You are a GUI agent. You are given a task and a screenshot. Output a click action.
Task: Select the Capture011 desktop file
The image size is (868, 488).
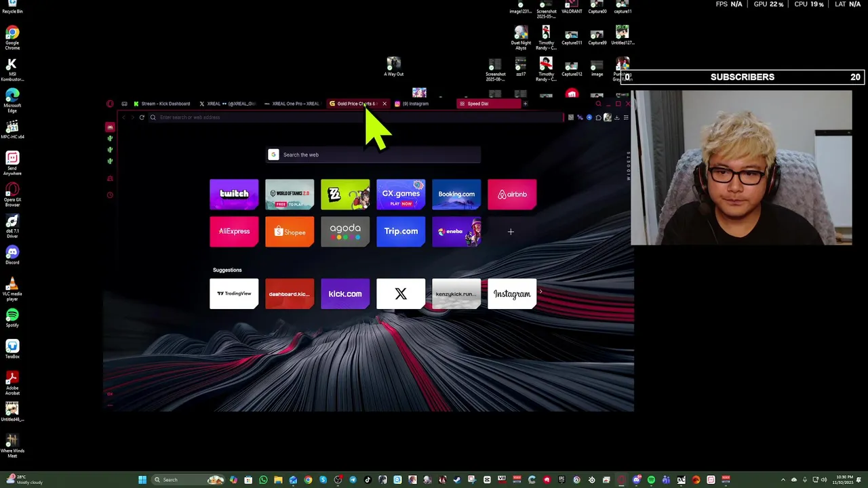[572, 37]
